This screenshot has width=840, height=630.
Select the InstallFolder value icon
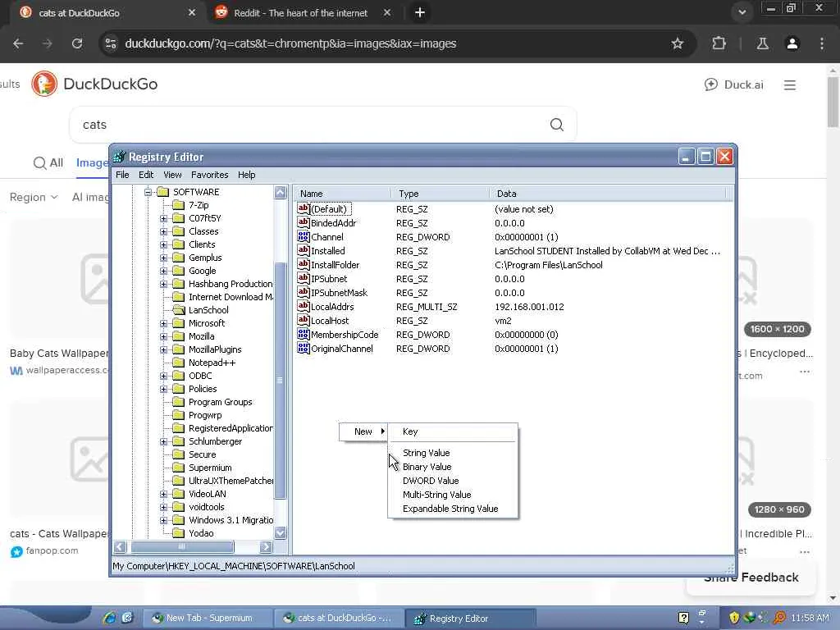point(304,265)
